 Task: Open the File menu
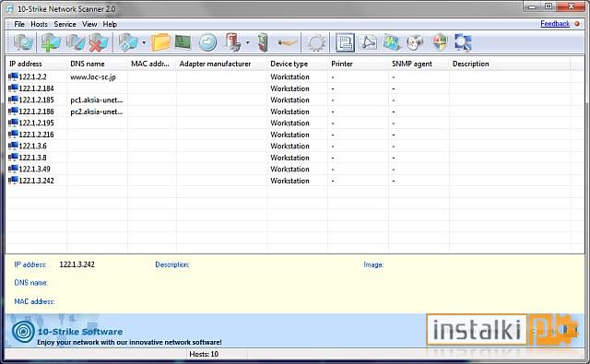click(19, 24)
